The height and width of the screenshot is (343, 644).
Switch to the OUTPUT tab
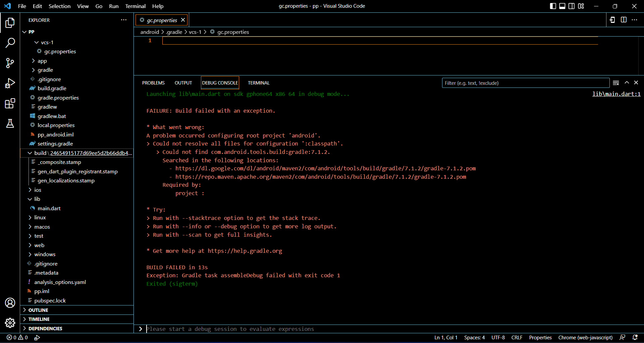[x=183, y=83]
